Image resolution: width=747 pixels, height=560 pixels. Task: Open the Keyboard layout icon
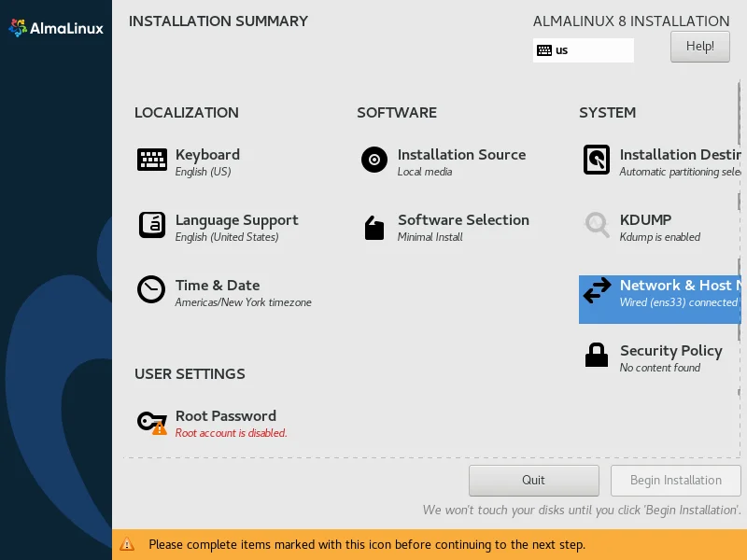point(152,160)
